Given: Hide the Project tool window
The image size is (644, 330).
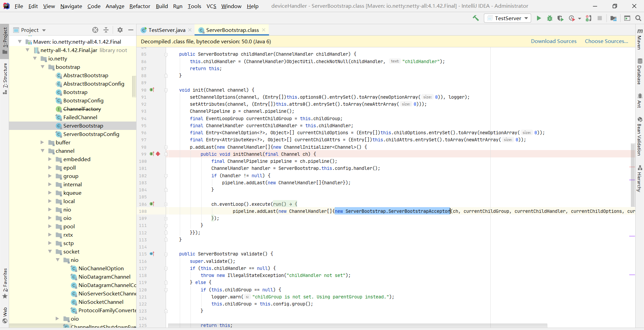Looking at the screenshot, I should pos(131,30).
